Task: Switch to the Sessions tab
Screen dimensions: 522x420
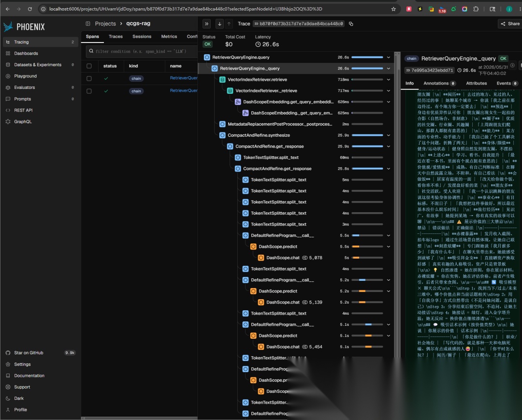Action: (x=142, y=37)
